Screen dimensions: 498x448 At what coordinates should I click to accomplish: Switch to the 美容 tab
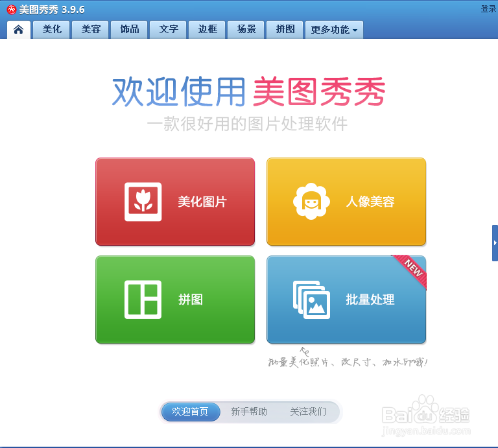(91, 30)
